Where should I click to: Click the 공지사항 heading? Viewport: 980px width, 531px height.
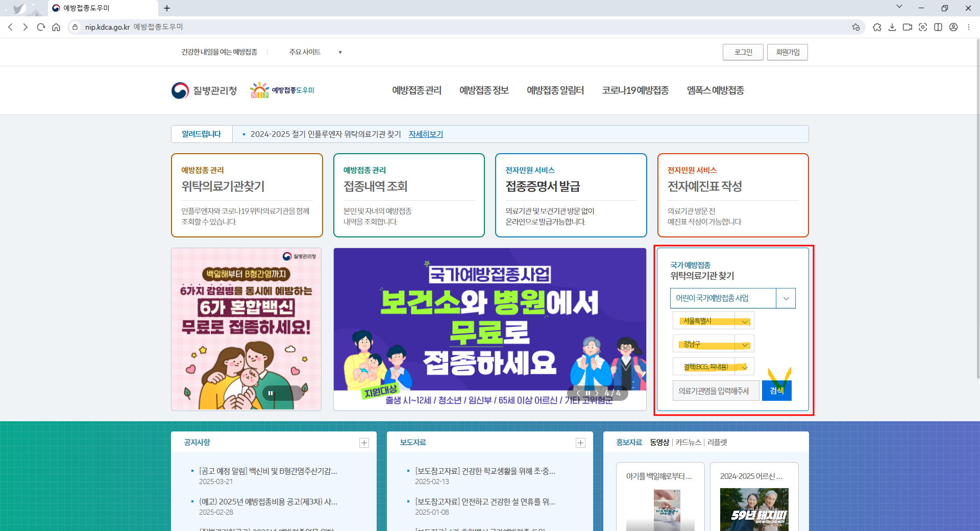[197, 443]
